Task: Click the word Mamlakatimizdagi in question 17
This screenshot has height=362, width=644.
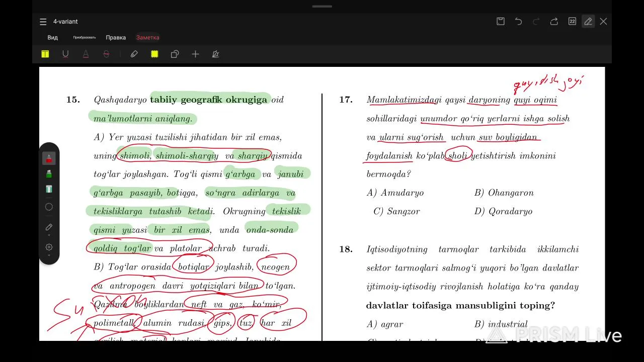Action: click(404, 100)
